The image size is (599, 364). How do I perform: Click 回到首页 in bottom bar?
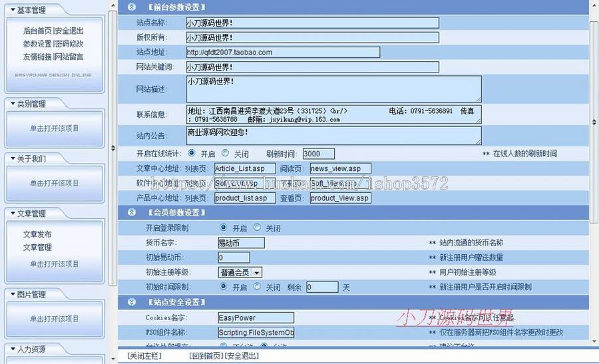(x=206, y=356)
